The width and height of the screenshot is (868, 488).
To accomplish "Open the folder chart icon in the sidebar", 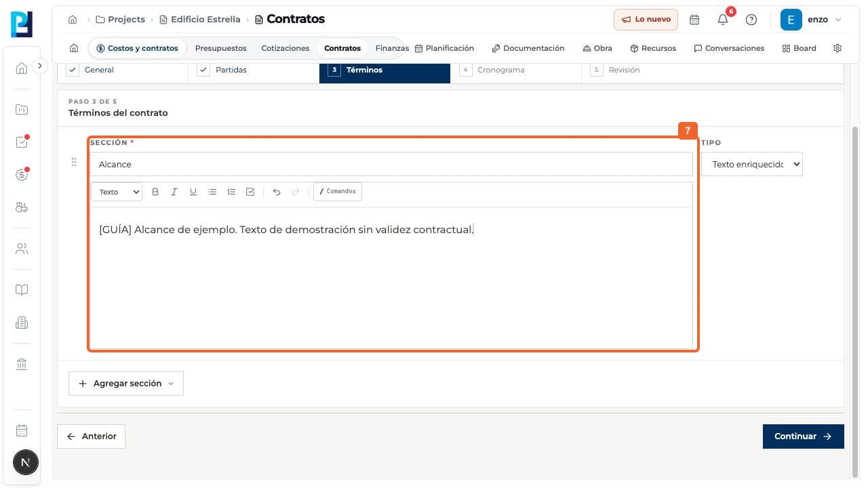I will pyautogui.click(x=22, y=109).
